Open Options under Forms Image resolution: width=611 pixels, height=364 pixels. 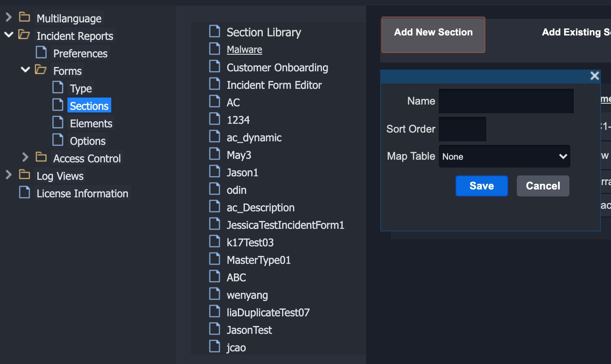[x=88, y=141]
